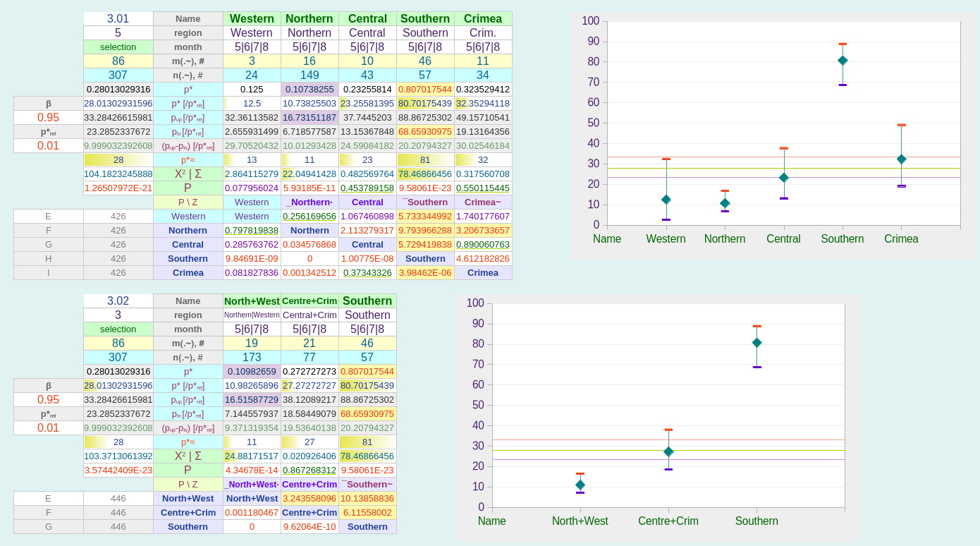Image resolution: width=980 pixels, height=546 pixels.
Task: Select the cell reading 12.5
Action: pos(252,104)
